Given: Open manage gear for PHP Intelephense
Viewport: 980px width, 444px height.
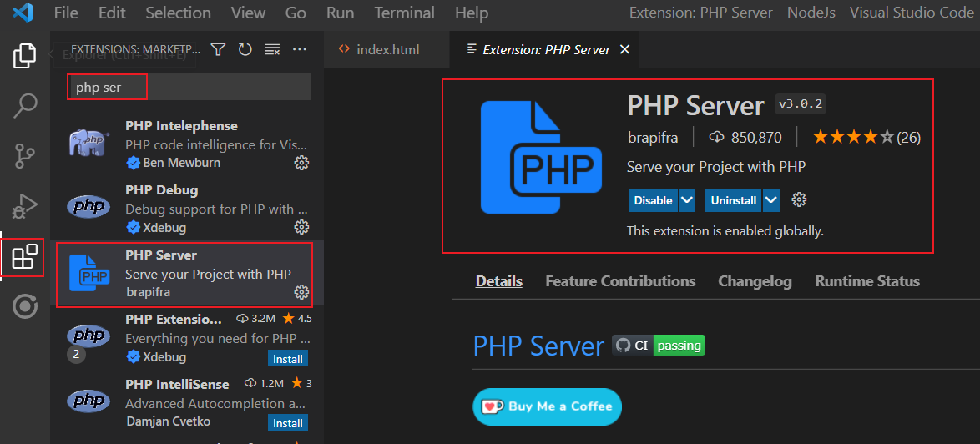Looking at the screenshot, I should point(301,163).
